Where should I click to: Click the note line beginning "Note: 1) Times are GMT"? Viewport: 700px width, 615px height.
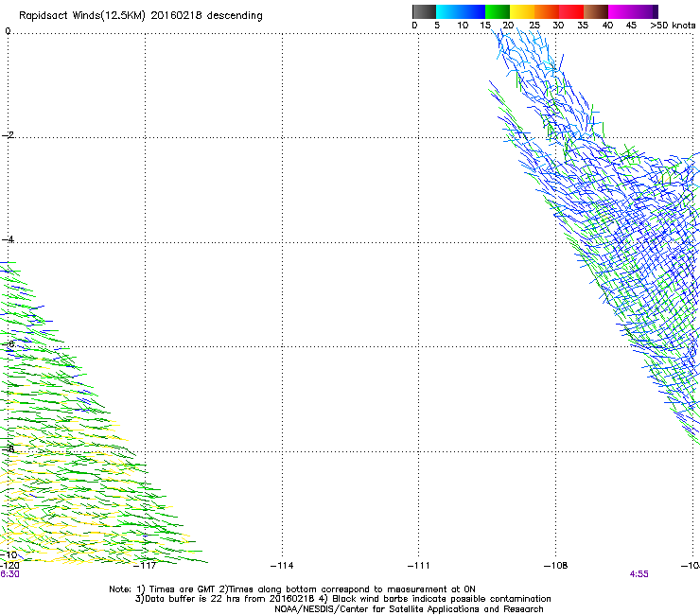tap(292, 589)
